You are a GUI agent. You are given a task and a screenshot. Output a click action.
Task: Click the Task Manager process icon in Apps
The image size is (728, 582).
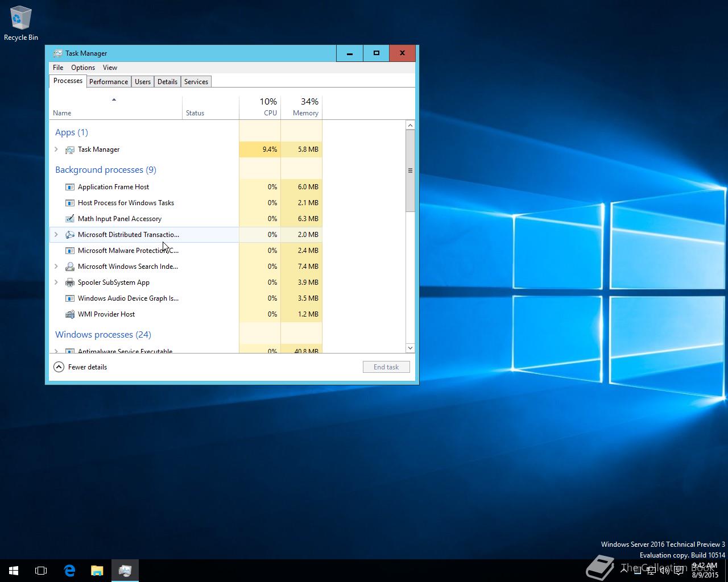pos(70,149)
